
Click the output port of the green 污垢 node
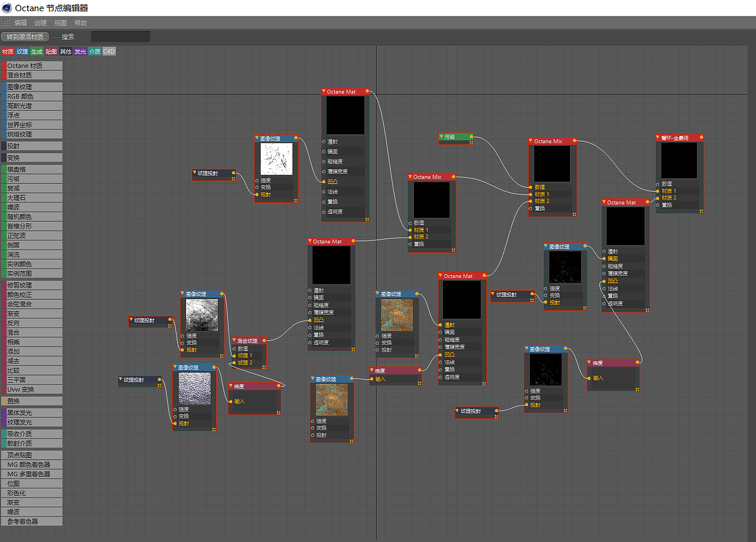pyautogui.click(x=471, y=136)
